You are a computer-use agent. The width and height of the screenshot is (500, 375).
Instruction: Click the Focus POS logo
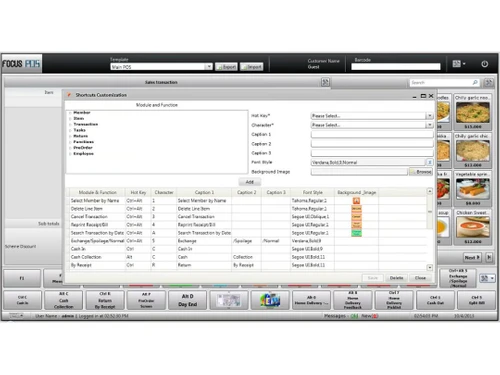21,63
